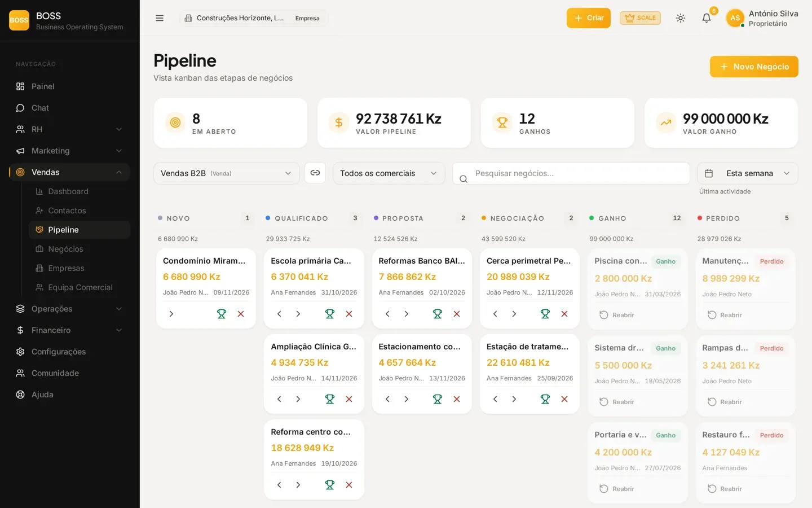Click the Novo Negócio button
812x508 pixels.
pyautogui.click(x=754, y=67)
